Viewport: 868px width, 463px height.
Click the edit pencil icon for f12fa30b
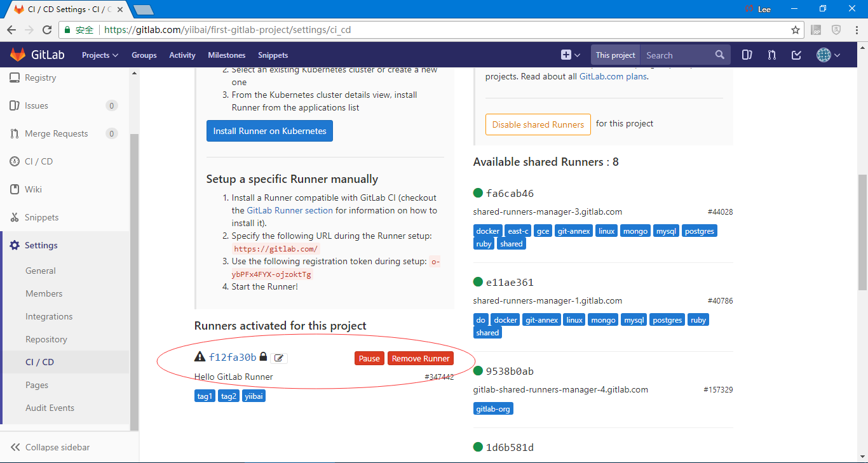click(x=280, y=358)
